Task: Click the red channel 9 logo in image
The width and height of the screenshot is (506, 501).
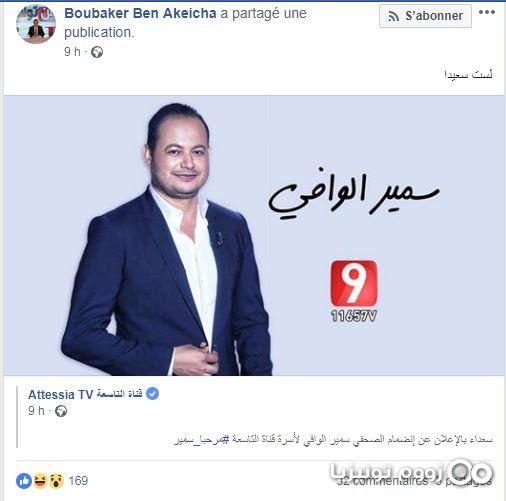Action: [x=354, y=283]
